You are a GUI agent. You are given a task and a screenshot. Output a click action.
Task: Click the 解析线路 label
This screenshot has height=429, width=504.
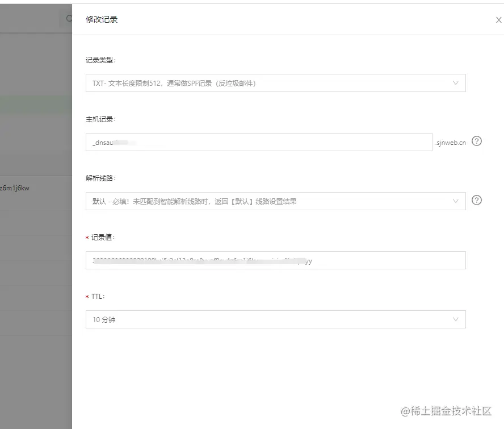(100, 178)
